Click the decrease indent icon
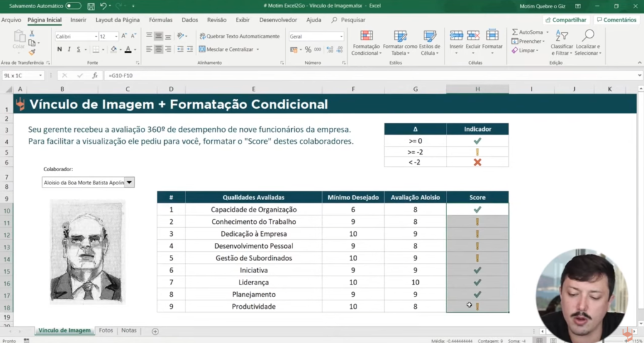Image resolution: width=644 pixels, height=343 pixels. click(180, 49)
